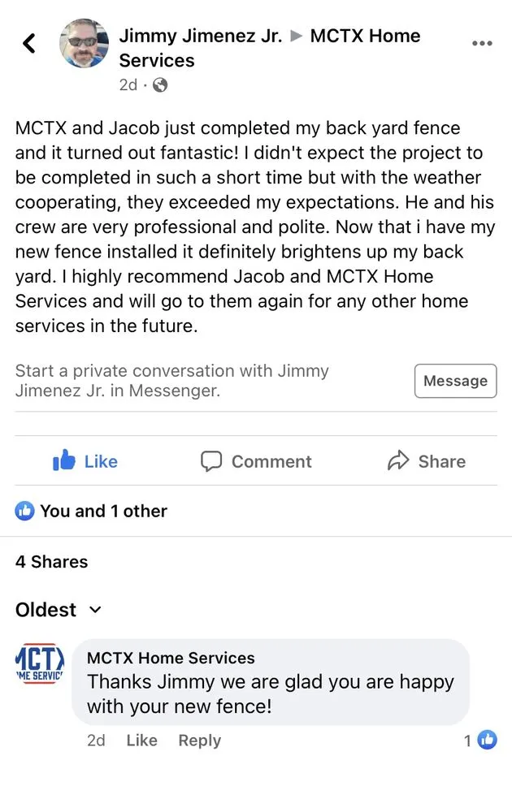The image size is (512, 812).
Task: Visit the MCTX Home Services group page
Action: (x=365, y=36)
